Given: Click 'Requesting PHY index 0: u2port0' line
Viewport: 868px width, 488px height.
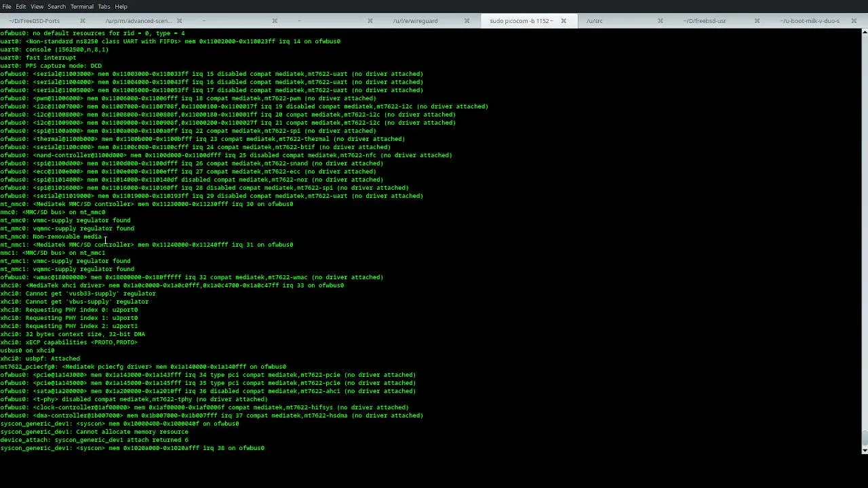Looking at the screenshot, I should click(68, 310).
